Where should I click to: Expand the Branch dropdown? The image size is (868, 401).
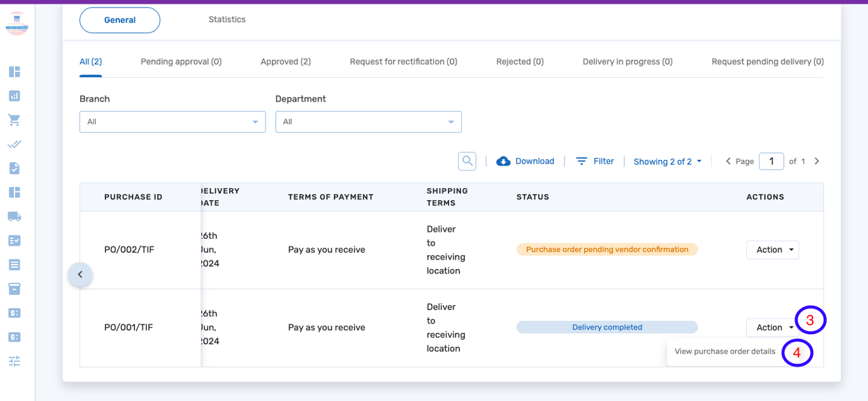172,121
